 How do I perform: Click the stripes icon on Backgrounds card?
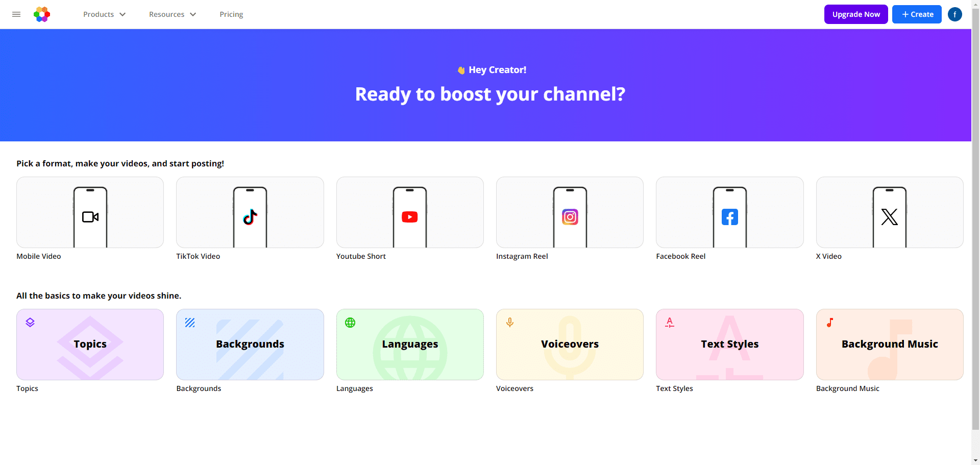point(190,323)
